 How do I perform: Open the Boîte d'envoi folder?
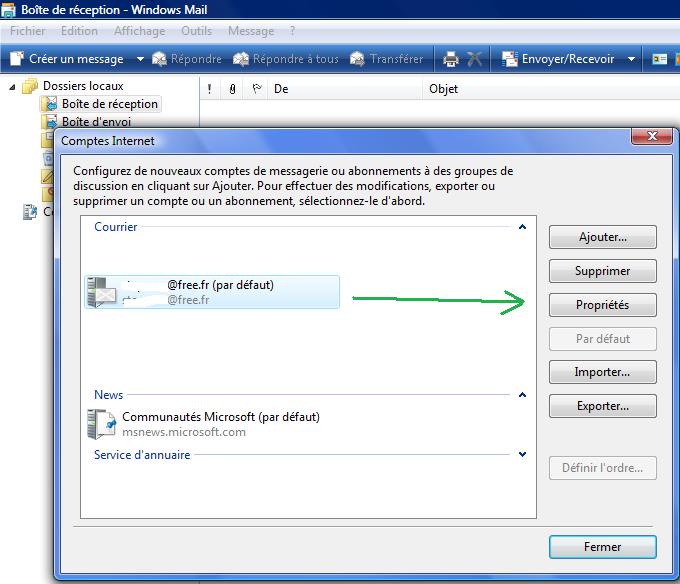click(x=96, y=122)
